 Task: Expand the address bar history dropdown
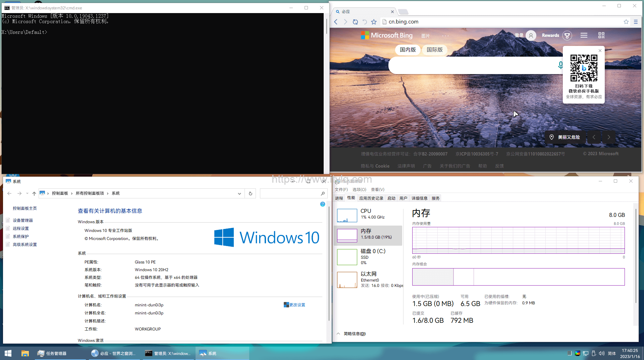coord(239,193)
